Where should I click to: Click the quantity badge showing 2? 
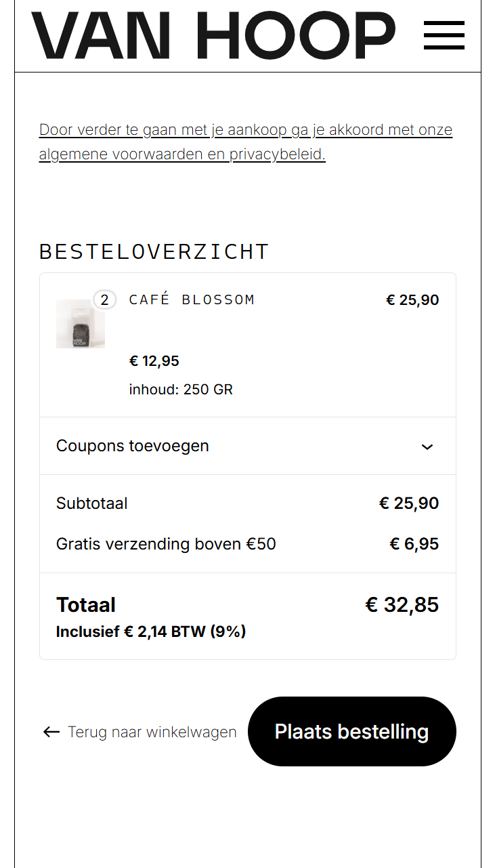click(x=104, y=299)
